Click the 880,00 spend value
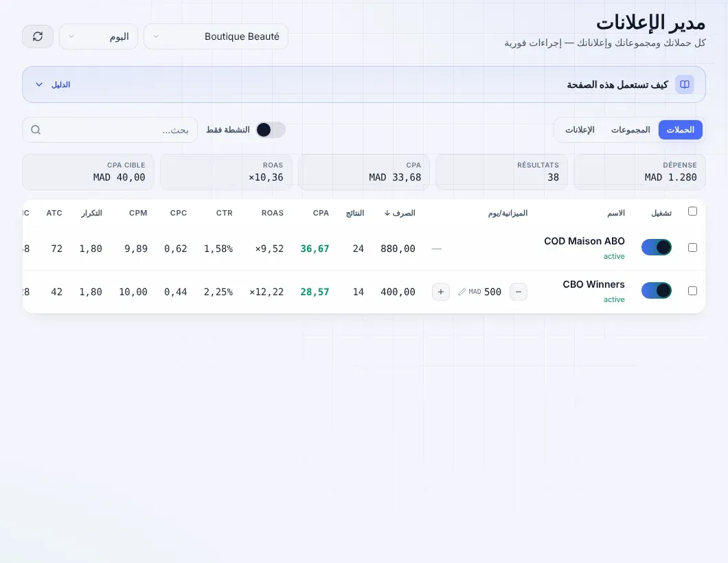Image resolution: width=728 pixels, height=563 pixels. point(398,249)
